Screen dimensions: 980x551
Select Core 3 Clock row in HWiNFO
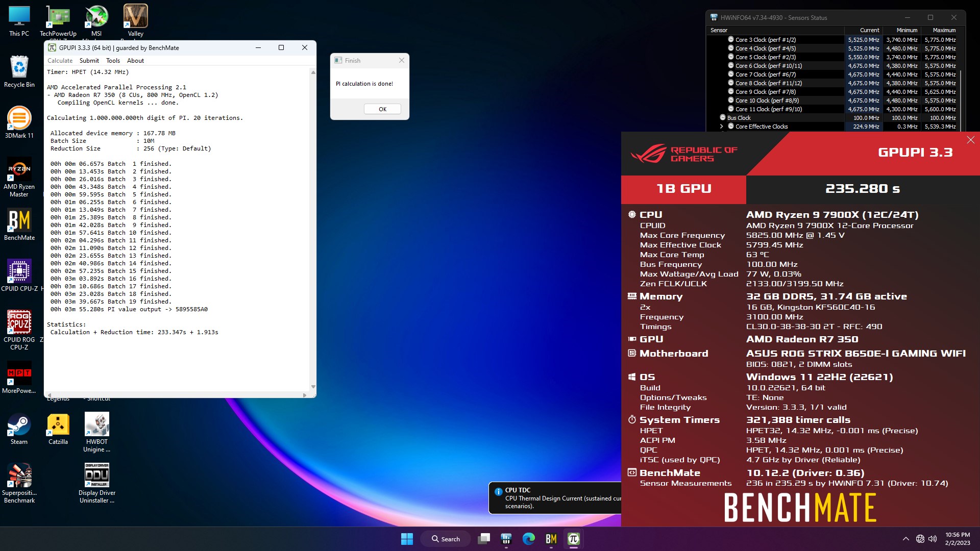coord(831,40)
